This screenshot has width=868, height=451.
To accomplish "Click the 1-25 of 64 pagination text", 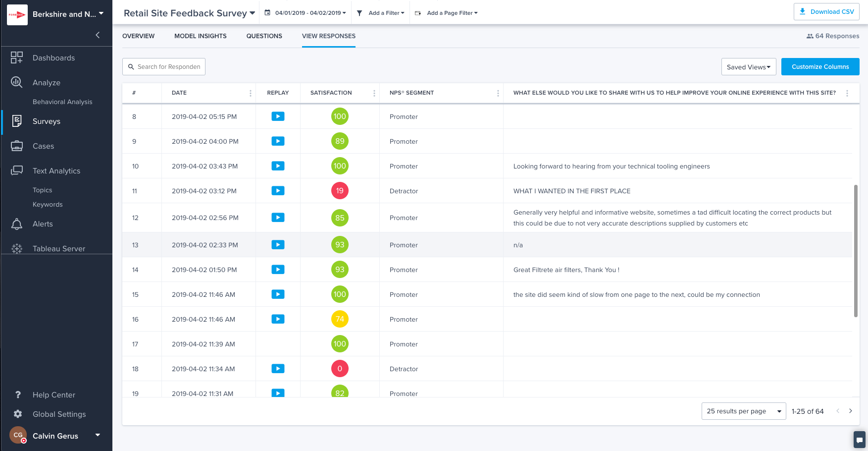I will 808,411.
